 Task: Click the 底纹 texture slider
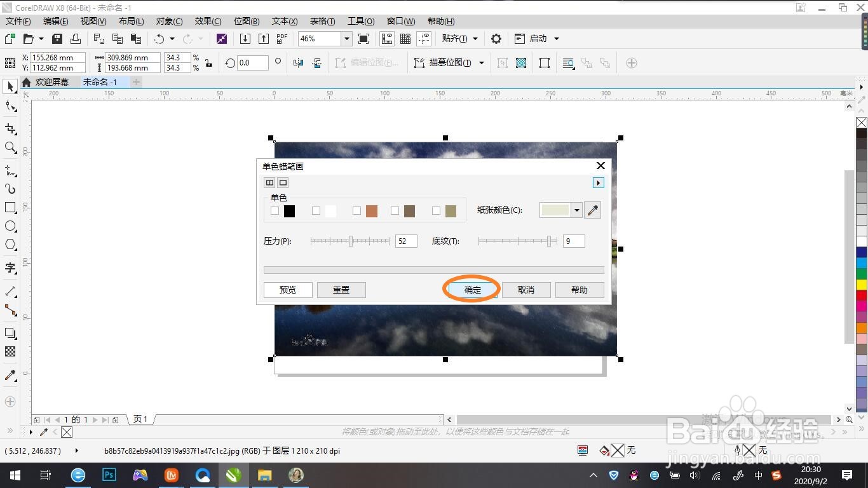518,241
